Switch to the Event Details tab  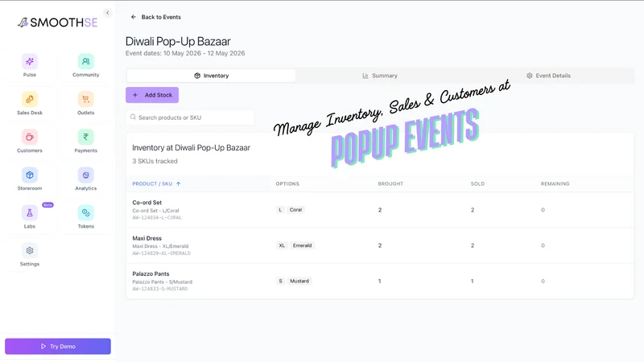pos(549,76)
